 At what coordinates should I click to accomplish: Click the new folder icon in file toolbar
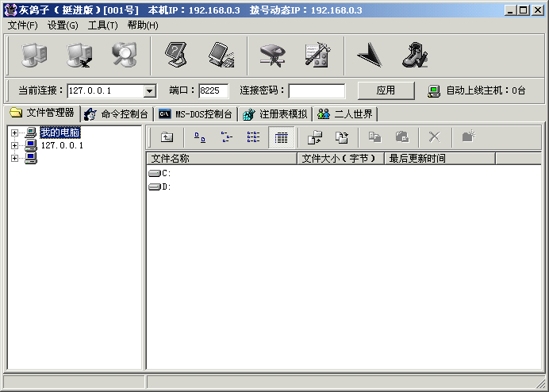[x=468, y=137]
